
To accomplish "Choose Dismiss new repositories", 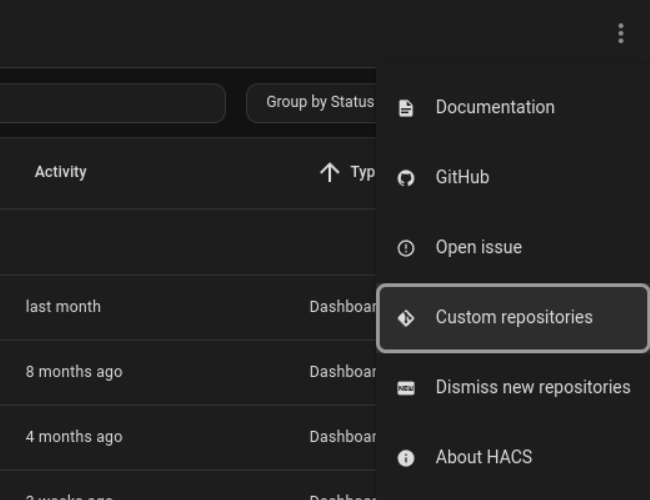I will tap(513, 388).
